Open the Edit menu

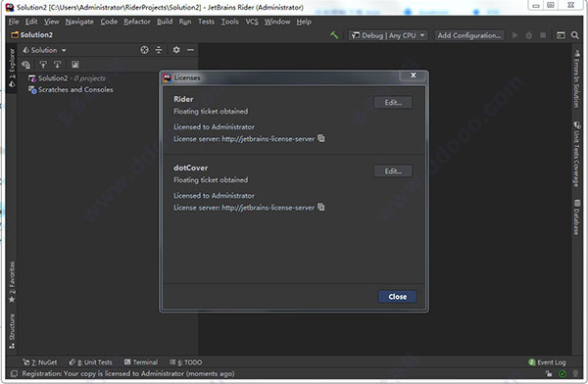31,22
